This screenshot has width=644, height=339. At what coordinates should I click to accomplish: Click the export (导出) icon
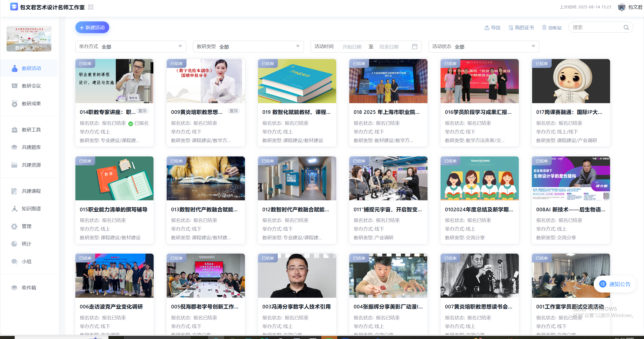click(x=487, y=28)
